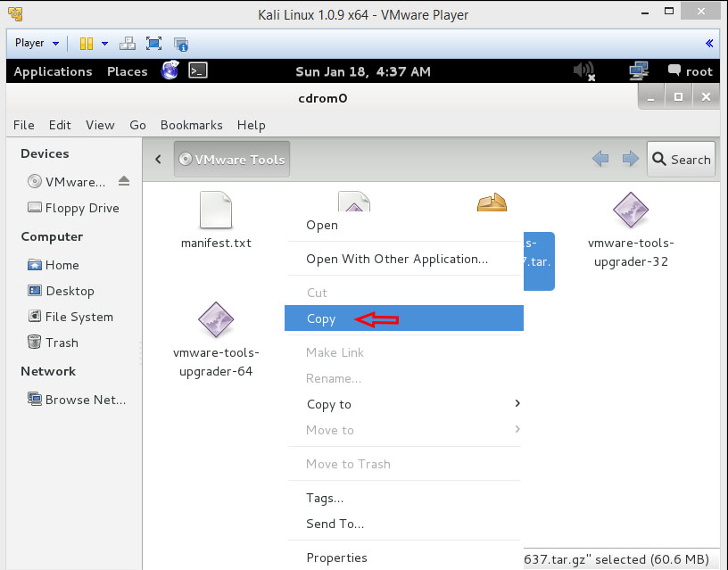Select the tar.gz archive package icon
This screenshot has width=728, height=570.
tap(492, 202)
